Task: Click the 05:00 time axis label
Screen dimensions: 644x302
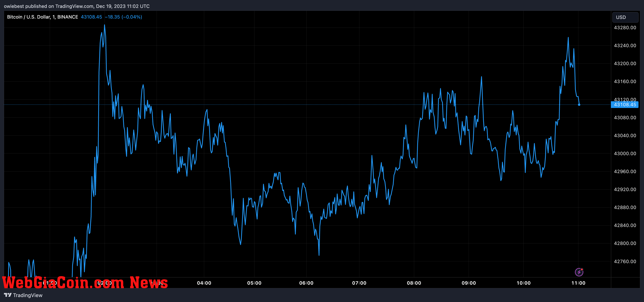Action: [254, 283]
